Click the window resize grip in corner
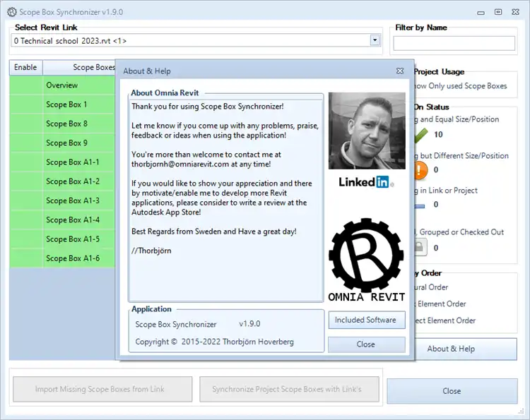 click(x=521, y=411)
